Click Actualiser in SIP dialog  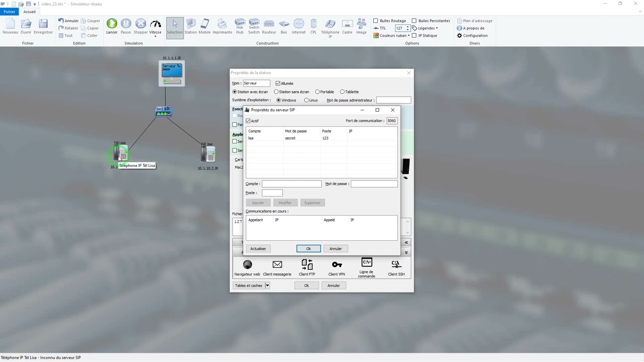pyautogui.click(x=258, y=248)
